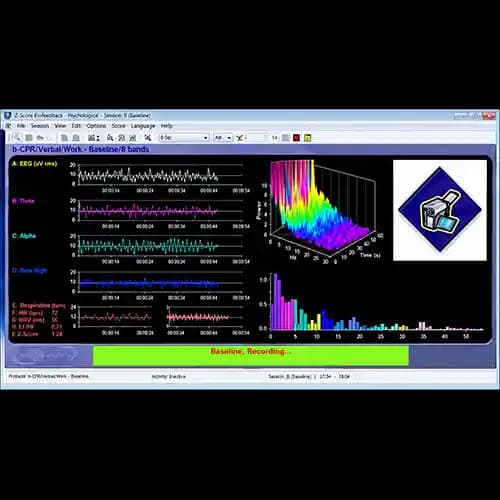Click the chart icon with up-down arrows

click(94, 138)
